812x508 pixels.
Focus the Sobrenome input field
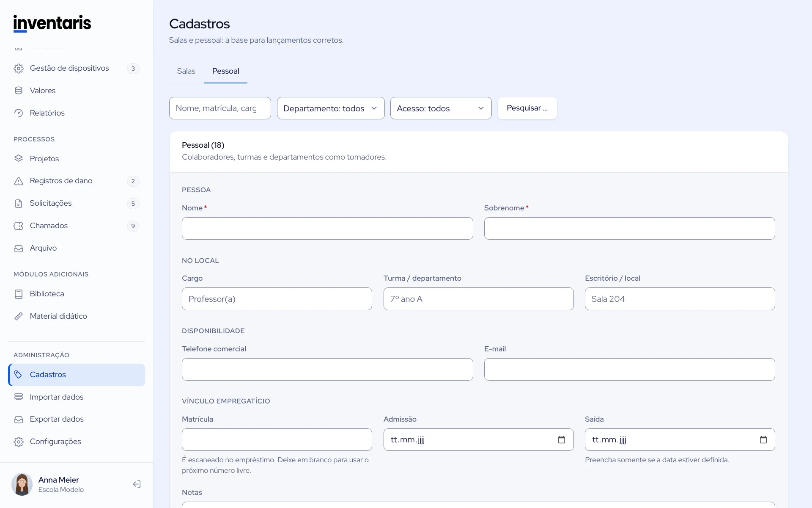(629, 229)
